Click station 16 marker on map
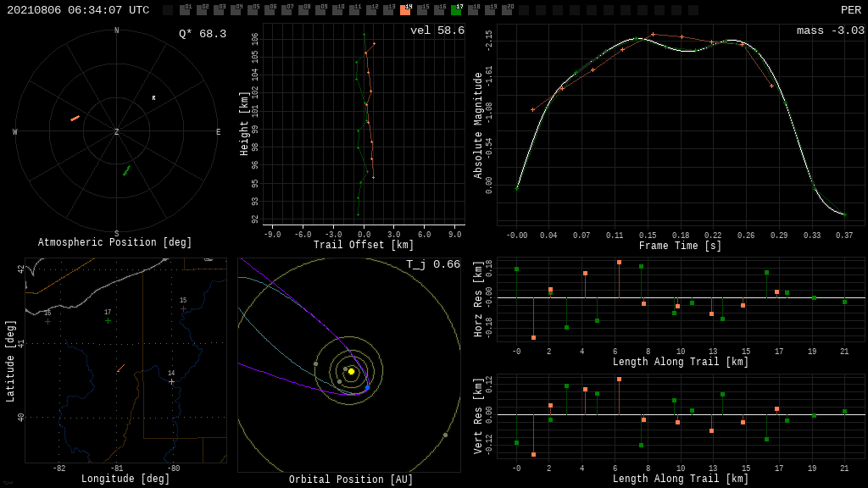This screenshot has height=488, width=868. (47, 321)
